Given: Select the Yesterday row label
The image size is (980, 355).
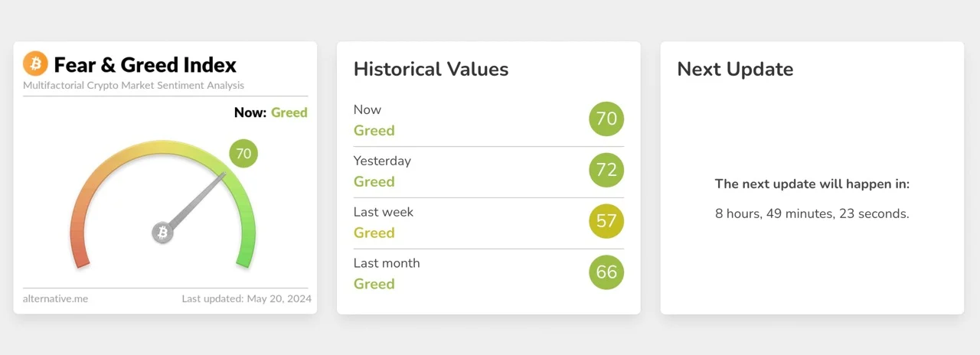Looking at the screenshot, I should pos(382,161).
